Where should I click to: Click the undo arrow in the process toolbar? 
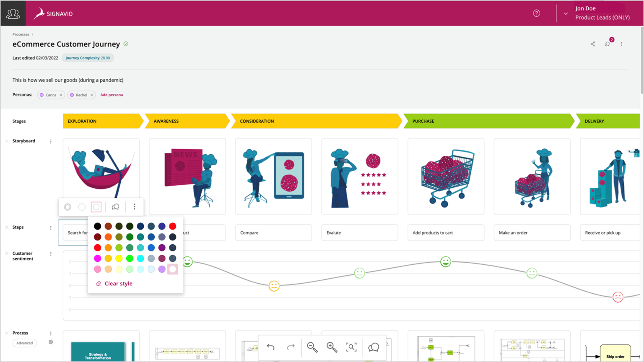coord(270,347)
